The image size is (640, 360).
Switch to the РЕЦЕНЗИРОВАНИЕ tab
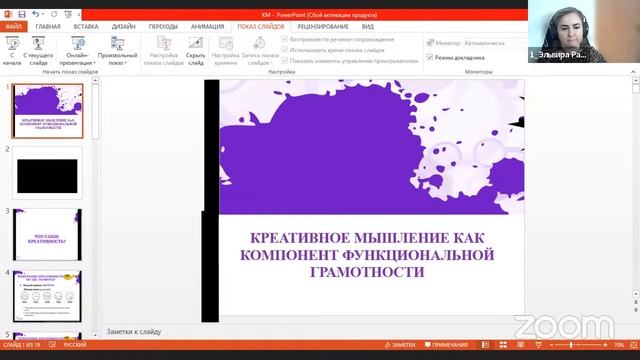tap(323, 27)
